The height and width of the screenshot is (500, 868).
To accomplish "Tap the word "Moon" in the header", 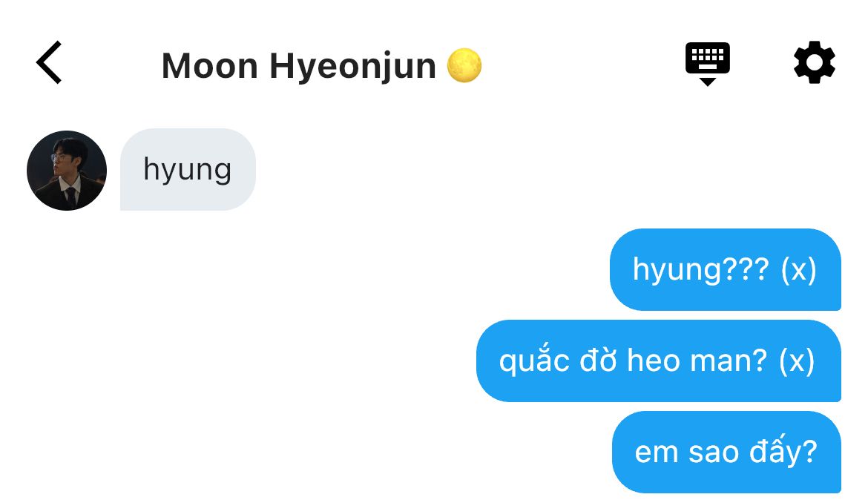I will pos(210,66).
